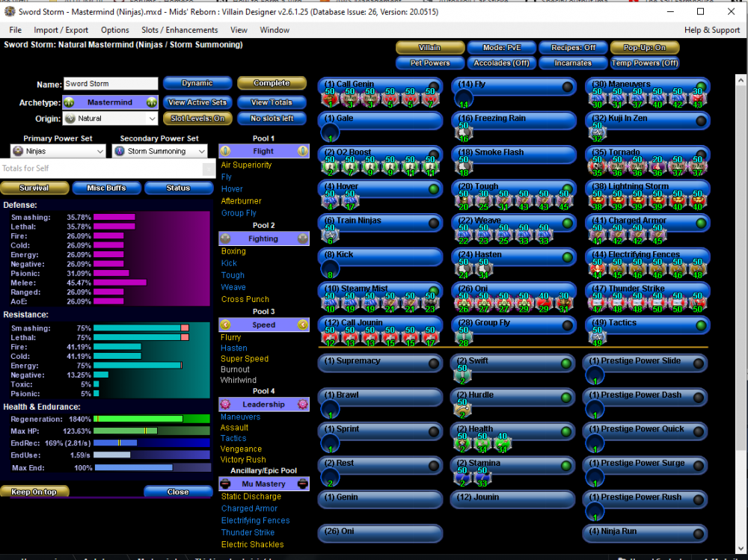Click inside the Name input field
Viewport: 748px width, 560px height.
point(110,84)
